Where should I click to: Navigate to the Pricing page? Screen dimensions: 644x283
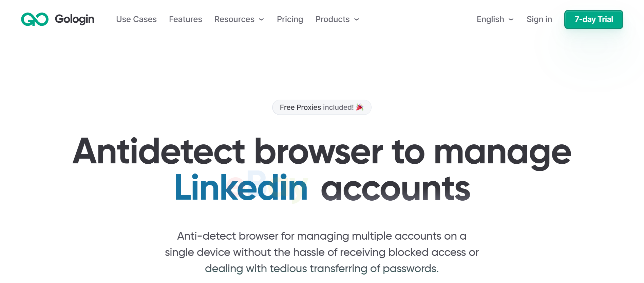(x=290, y=19)
